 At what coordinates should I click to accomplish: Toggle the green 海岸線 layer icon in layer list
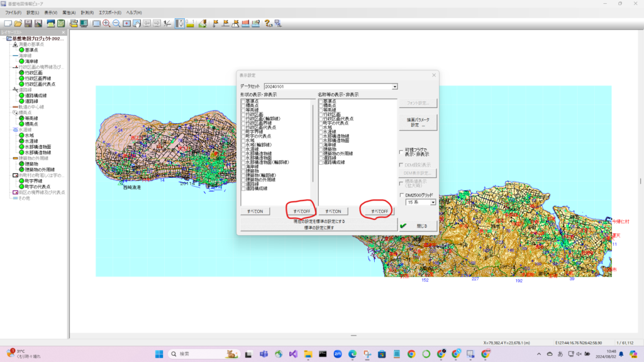pyautogui.click(x=21, y=61)
